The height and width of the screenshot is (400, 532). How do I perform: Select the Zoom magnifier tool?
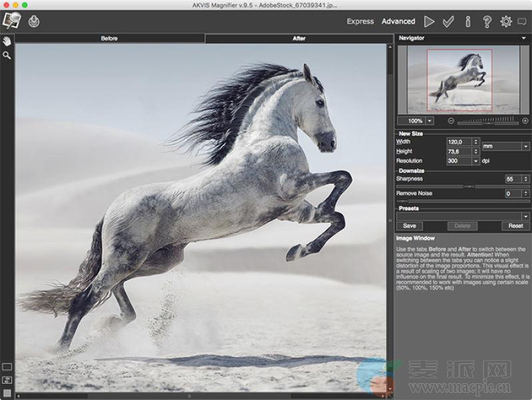7,55
